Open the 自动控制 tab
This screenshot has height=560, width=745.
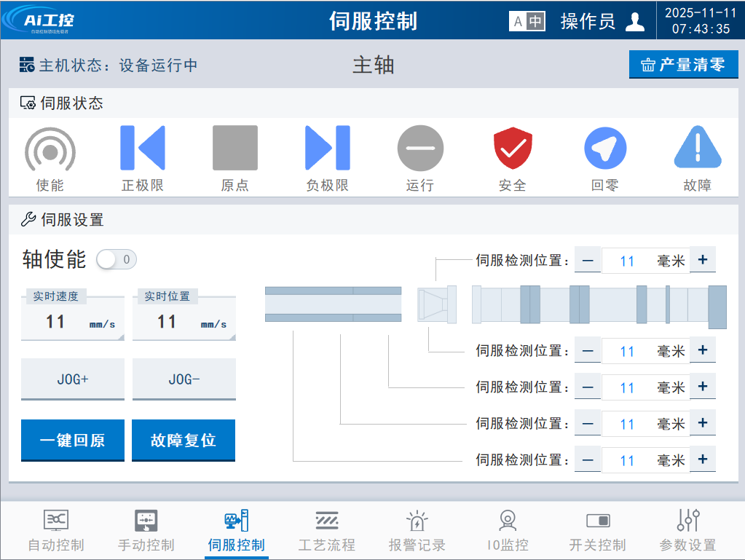point(56,531)
